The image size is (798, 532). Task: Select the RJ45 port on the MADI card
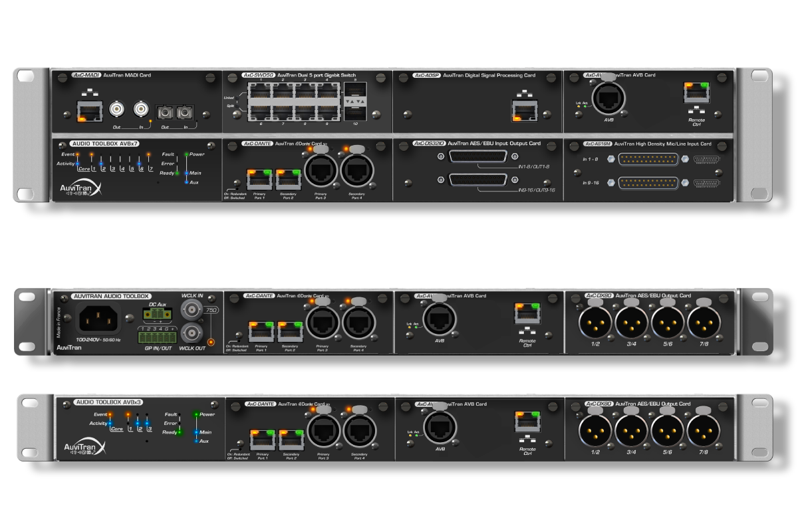(x=90, y=111)
